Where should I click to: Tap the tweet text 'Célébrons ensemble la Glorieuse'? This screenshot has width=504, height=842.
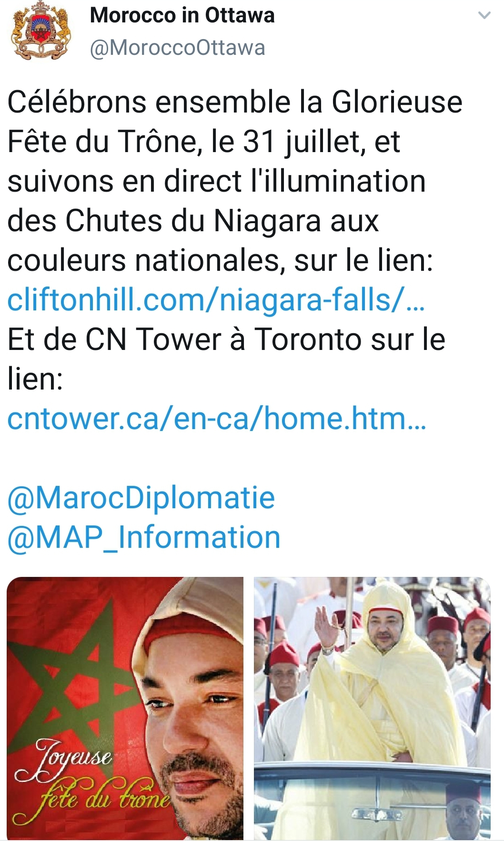(235, 102)
